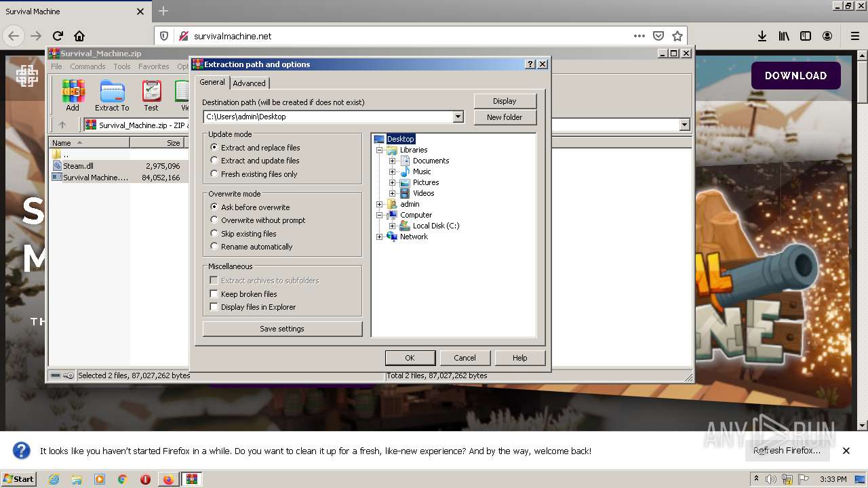Image resolution: width=868 pixels, height=488 pixels.
Task: Go to the Firefox home page
Action: 79,36
